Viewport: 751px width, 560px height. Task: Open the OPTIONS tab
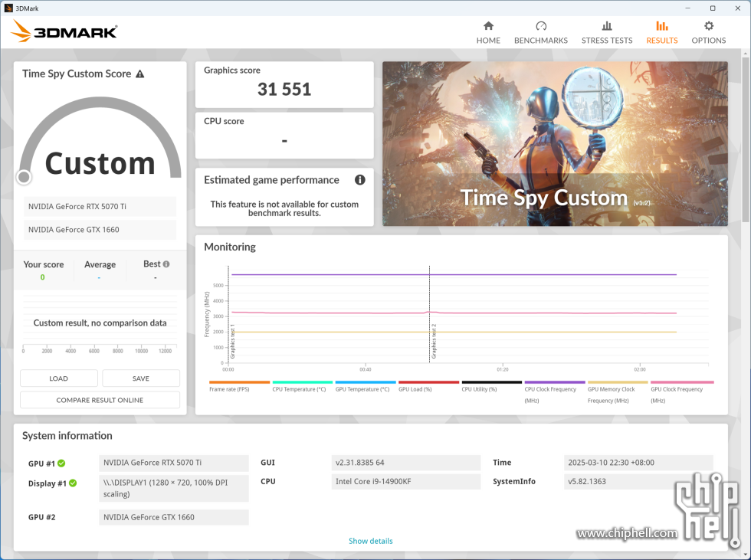click(708, 32)
